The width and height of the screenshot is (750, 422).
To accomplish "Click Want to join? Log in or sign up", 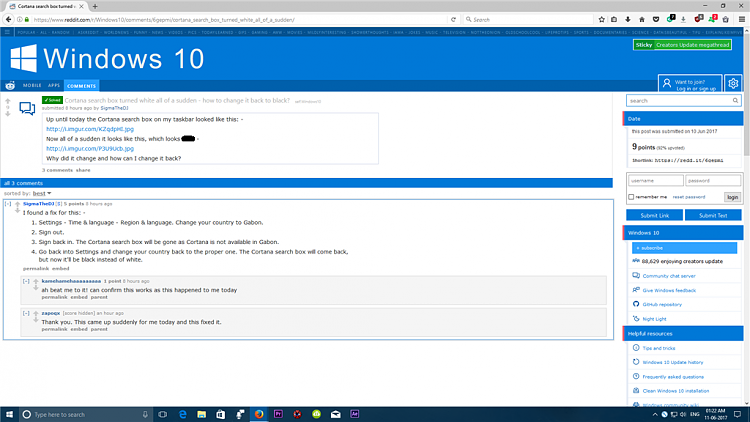I will [690, 84].
